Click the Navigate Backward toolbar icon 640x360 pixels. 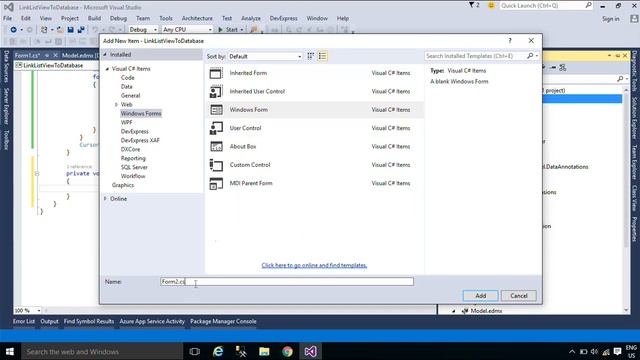[x=13, y=29]
